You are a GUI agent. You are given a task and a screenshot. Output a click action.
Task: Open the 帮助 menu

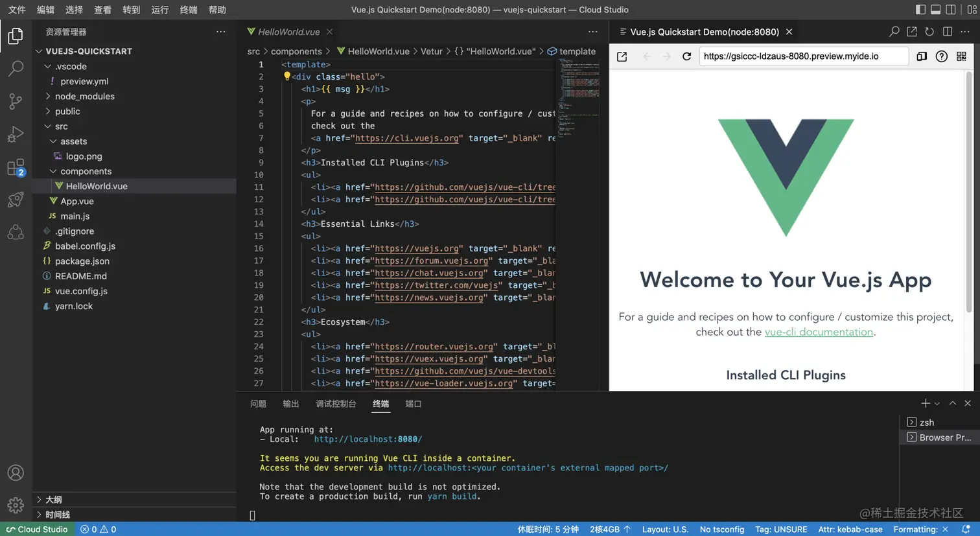pyautogui.click(x=217, y=10)
